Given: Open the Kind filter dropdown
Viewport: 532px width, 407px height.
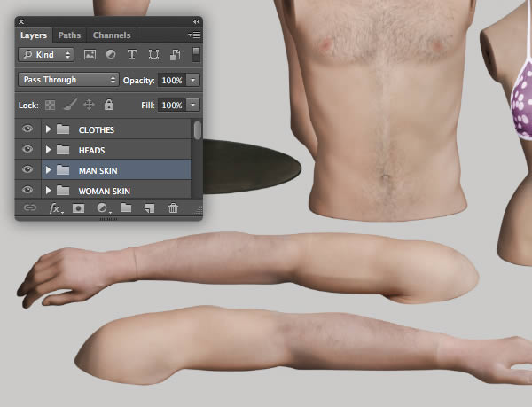Looking at the screenshot, I should [x=46, y=55].
